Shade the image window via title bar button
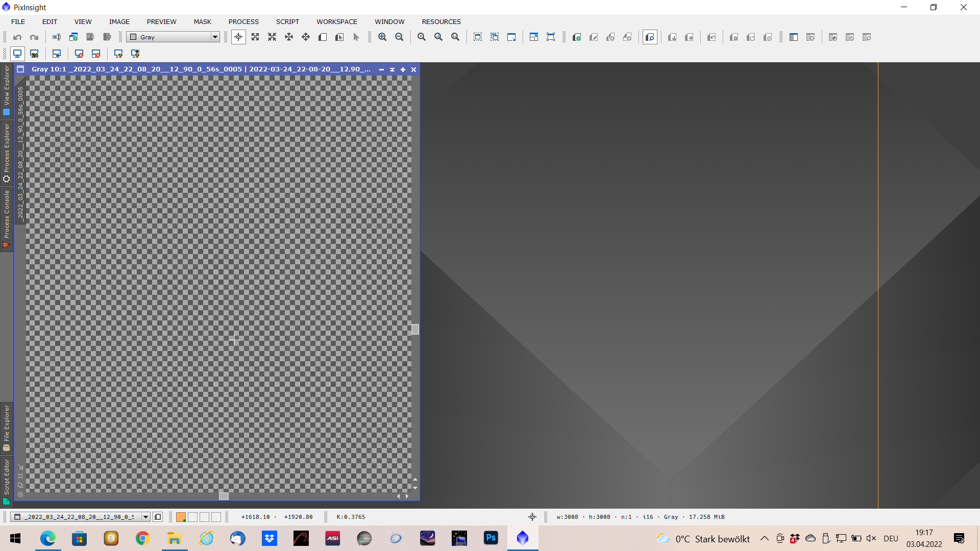 [392, 69]
